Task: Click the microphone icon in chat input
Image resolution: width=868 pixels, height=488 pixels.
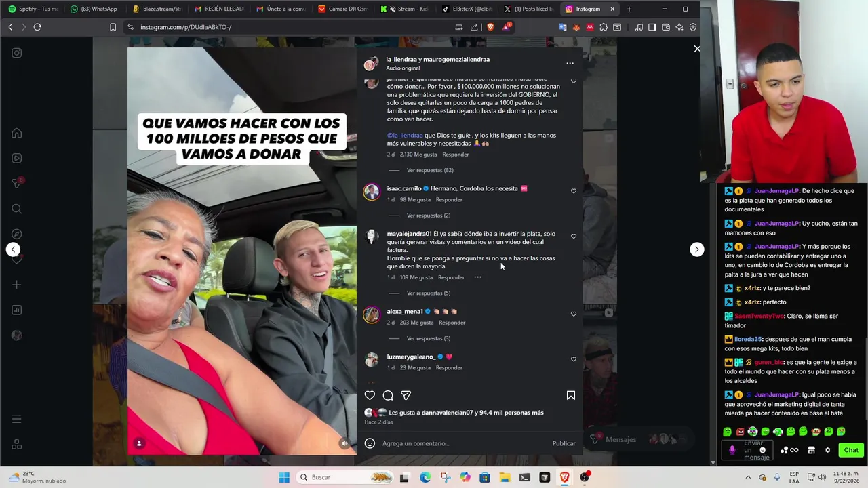Action: tap(732, 450)
